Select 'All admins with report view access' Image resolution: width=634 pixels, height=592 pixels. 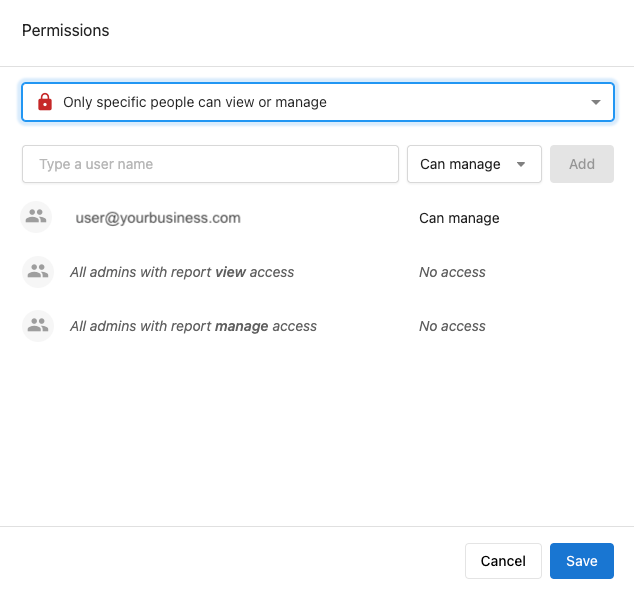[182, 272]
